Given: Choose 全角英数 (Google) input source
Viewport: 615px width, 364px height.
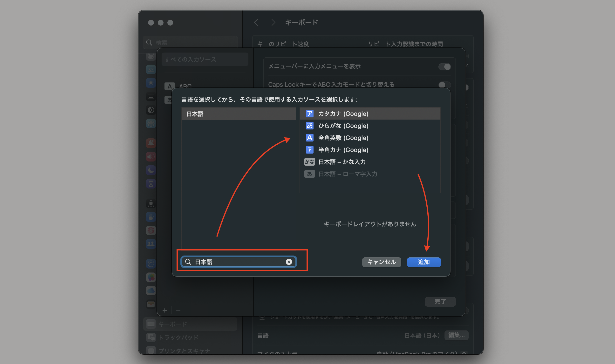Looking at the screenshot, I should (370, 138).
